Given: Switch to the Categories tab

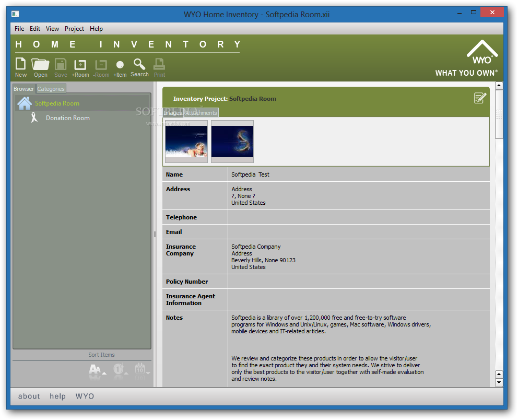Looking at the screenshot, I should pyautogui.click(x=51, y=89).
